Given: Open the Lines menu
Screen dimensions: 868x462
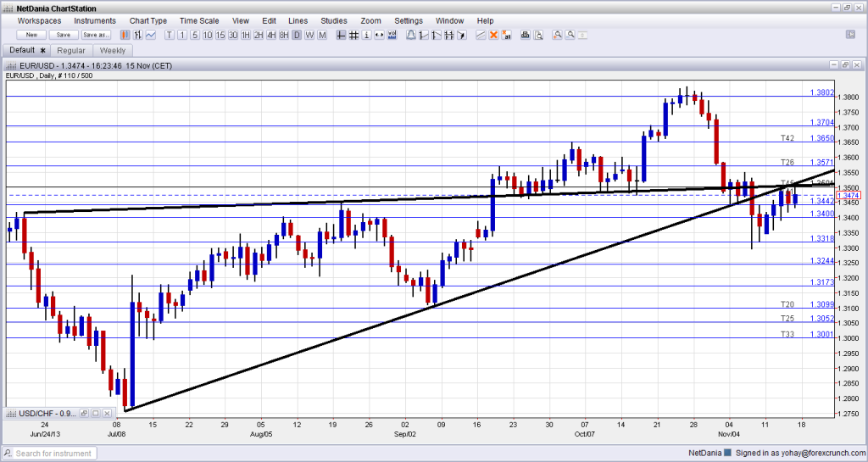Looking at the screenshot, I should coord(298,20).
